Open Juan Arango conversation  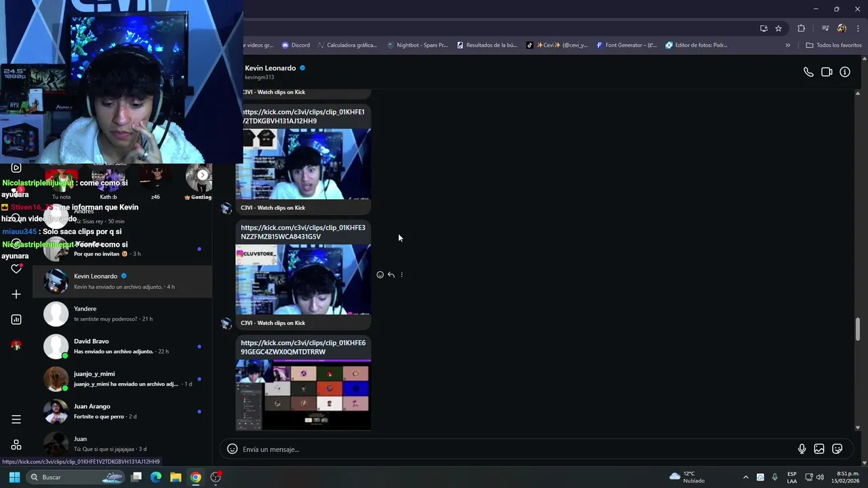(x=123, y=411)
